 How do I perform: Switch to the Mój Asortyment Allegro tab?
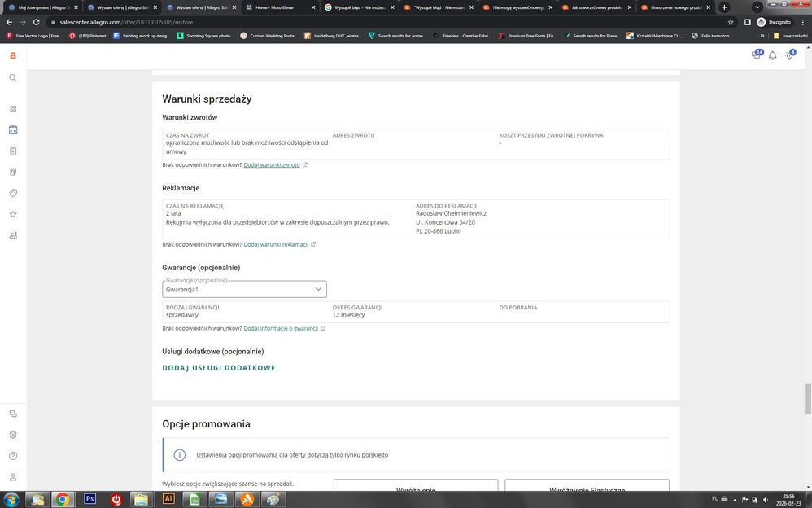(x=41, y=7)
